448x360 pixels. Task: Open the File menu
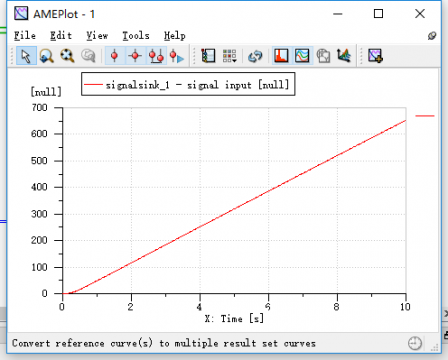[25, 35]
